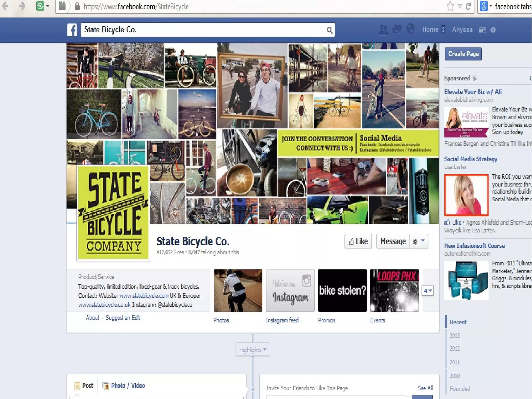Open the messages icon in header
Image resolution: width=532 pixels, height=399 pixels.
pos(397,30)
